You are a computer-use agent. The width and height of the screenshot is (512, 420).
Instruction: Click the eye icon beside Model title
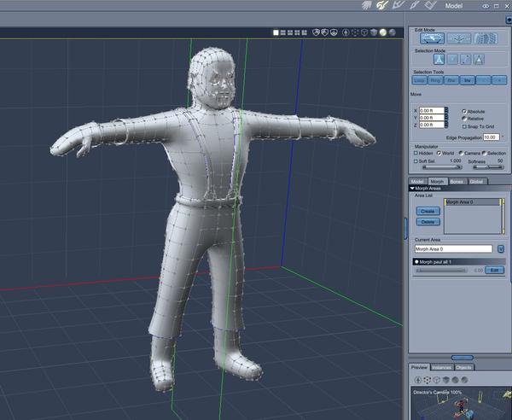coord(486,6)
